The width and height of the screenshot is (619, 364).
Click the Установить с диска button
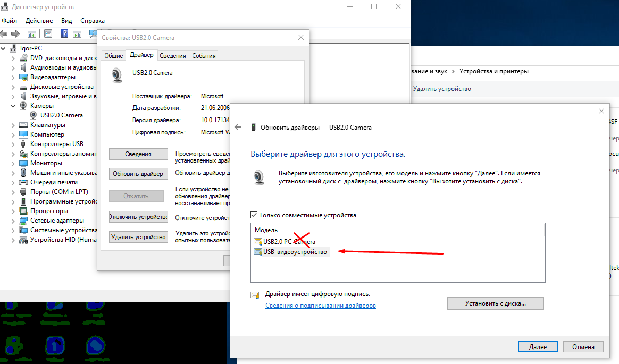tap(496, 303)
